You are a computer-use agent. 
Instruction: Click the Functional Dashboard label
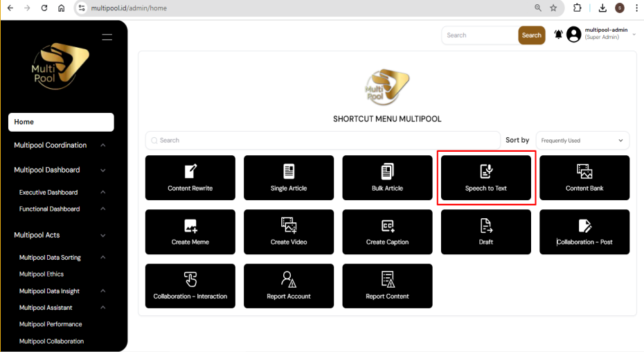49,209
